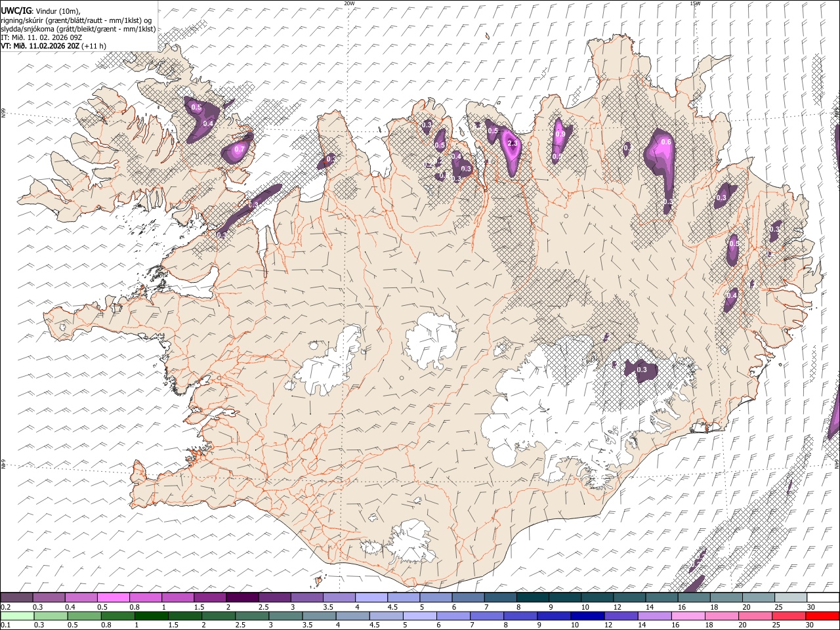Click the '0.9' precipitation value on map
Viewport: 840px width, 630px height.
click(x=560, y=134)
